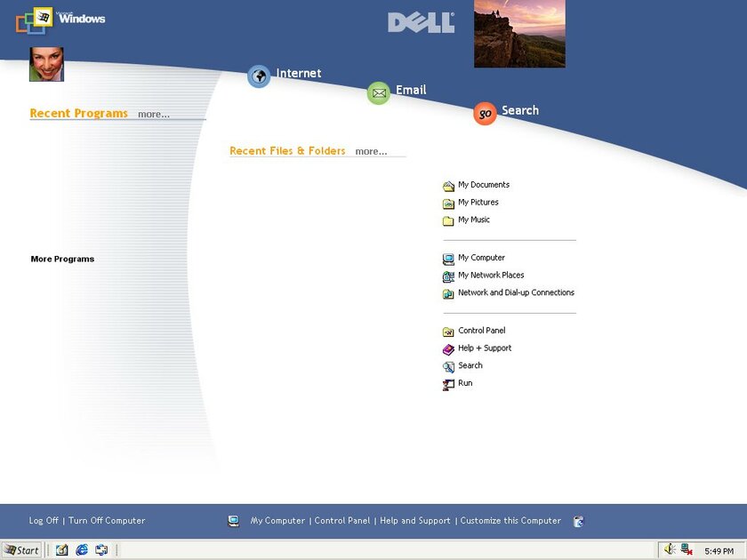Screen dimensions: 747x560
Task: Click the green 'go' Search icon
Action: 485,114
